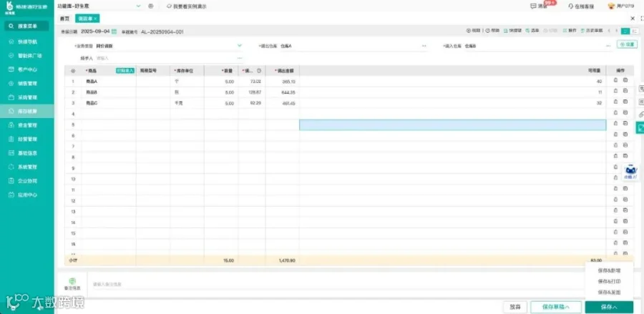Click the remark input field
Image resolution: width=644 pixels, height=314 pixels.
click(337, 284)
